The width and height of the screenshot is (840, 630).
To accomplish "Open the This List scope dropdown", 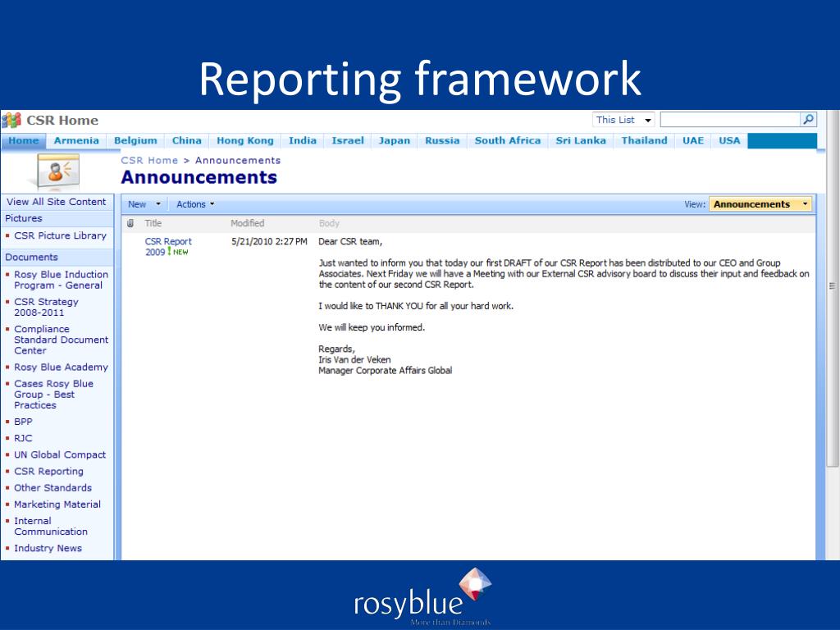I will coord(624,120).
